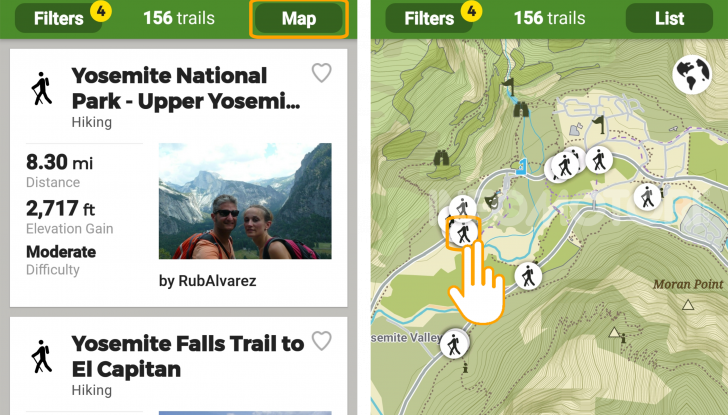The width and height of the screenshot is (728, 415).
Task: Open the Yosemite Falls Trail to El Capitan title
Action: pyautogui.click(x=187, y=356)
